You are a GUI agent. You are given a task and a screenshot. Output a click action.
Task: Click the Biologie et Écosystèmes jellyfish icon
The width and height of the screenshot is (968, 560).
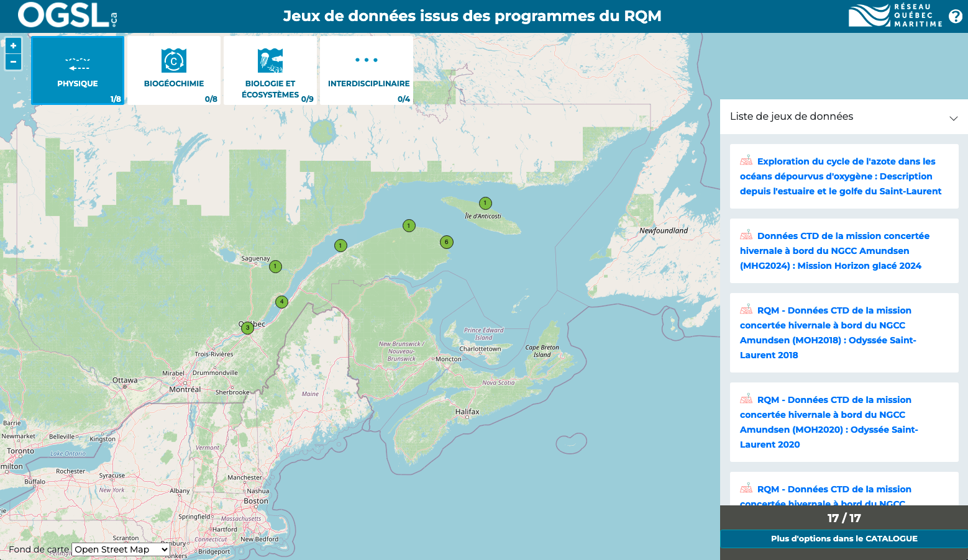(x=270, y=61)
